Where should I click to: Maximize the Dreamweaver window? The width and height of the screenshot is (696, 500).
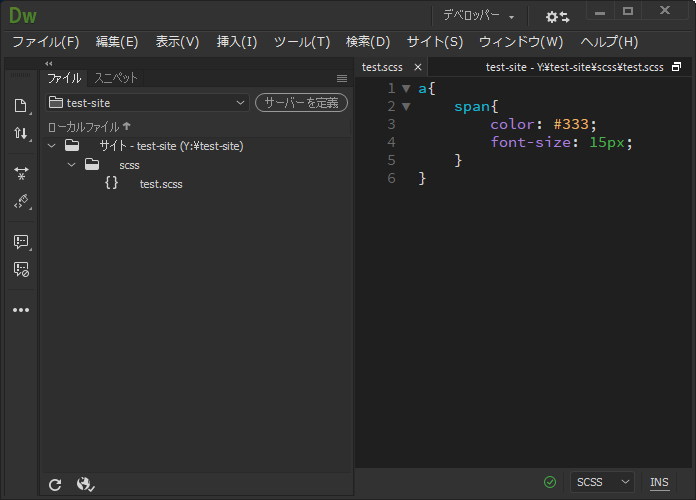point(628,11)
